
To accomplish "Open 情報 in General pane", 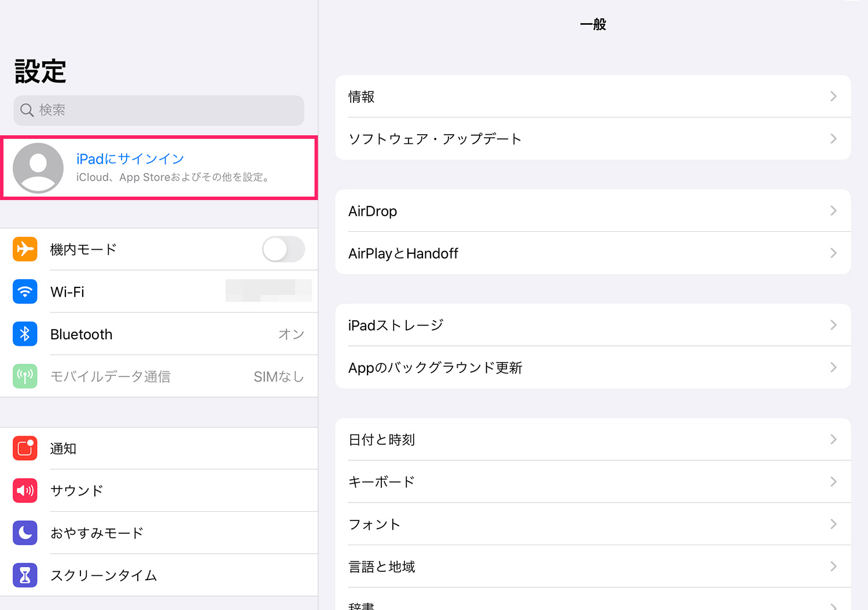I will click(593, 96).
